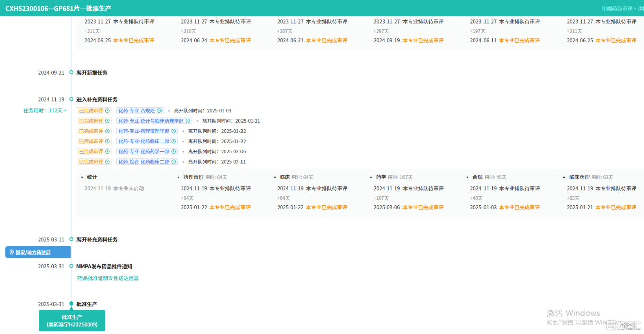This screenshot has width=644, height=334.
Task: Click the 进入补充资料任务 timeline node
Action: (71, 100)
